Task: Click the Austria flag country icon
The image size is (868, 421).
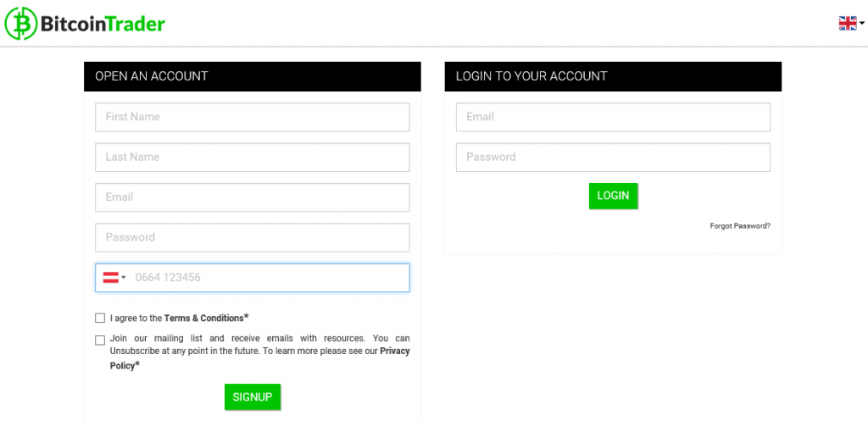Action: pos(110,278)
